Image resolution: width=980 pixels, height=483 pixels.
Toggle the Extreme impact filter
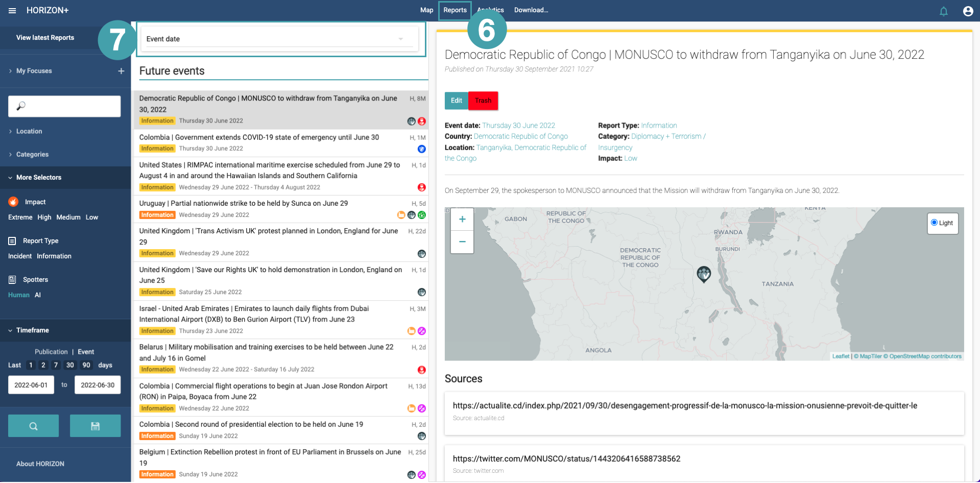click(20, 218)
